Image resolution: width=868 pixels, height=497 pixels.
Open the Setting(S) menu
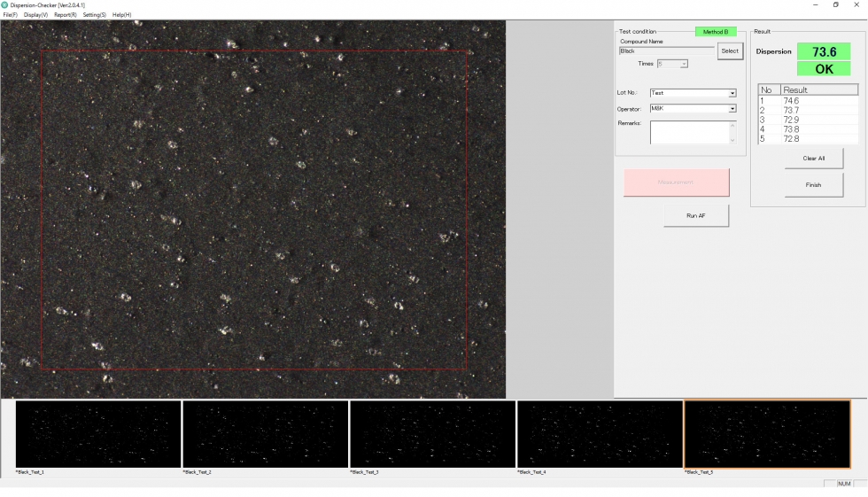point(95,15)
